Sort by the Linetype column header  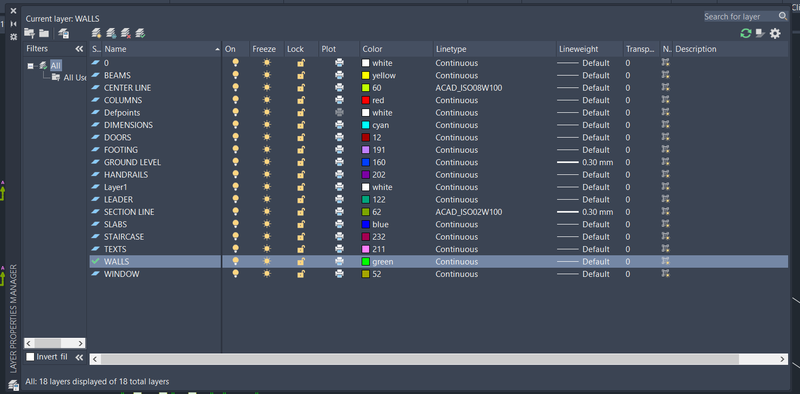click(494, 49)
